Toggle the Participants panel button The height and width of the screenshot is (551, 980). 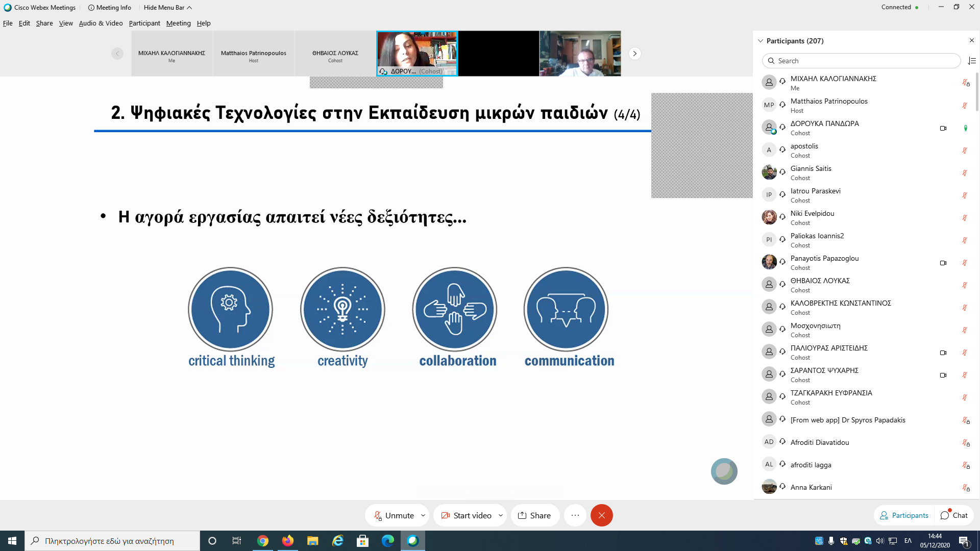tap(904, 515)
